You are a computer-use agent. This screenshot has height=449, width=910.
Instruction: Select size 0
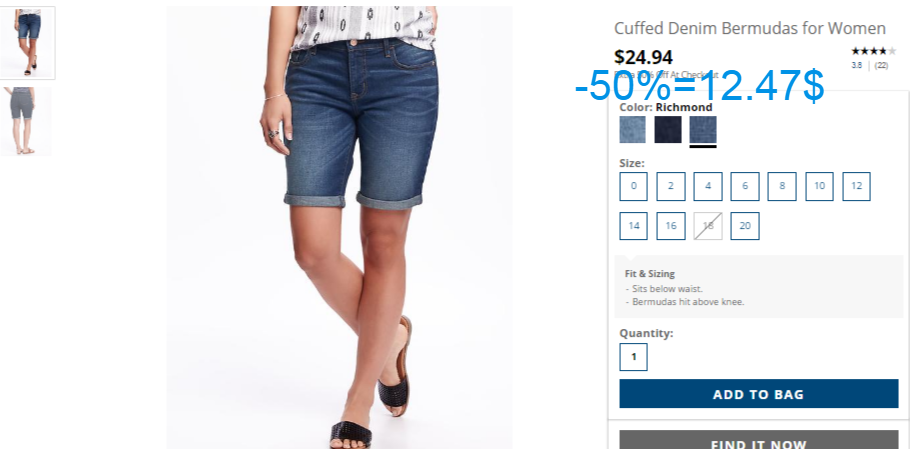(x=633, y=186)
